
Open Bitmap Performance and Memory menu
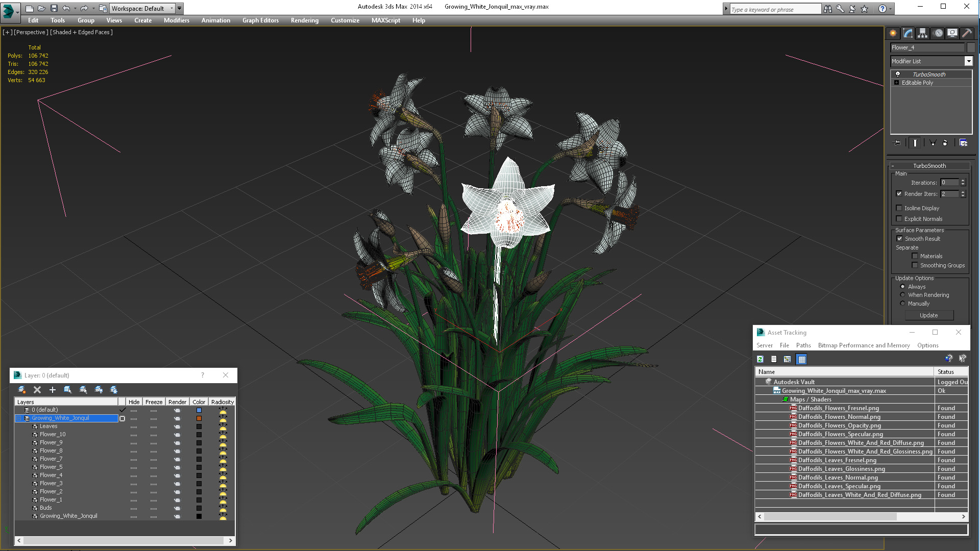(x=864, y=345)
